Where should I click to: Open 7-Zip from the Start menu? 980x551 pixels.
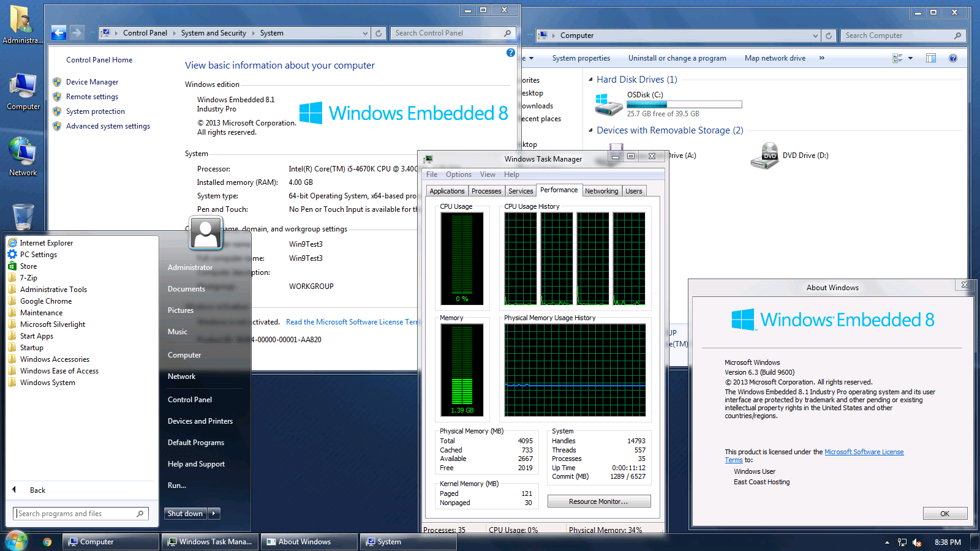(x=27, y=277)
